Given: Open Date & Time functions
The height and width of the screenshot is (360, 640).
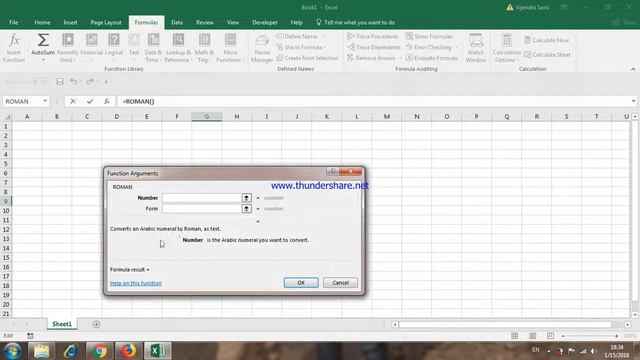Looking at the screenshot, I should [x=153, y=48].
